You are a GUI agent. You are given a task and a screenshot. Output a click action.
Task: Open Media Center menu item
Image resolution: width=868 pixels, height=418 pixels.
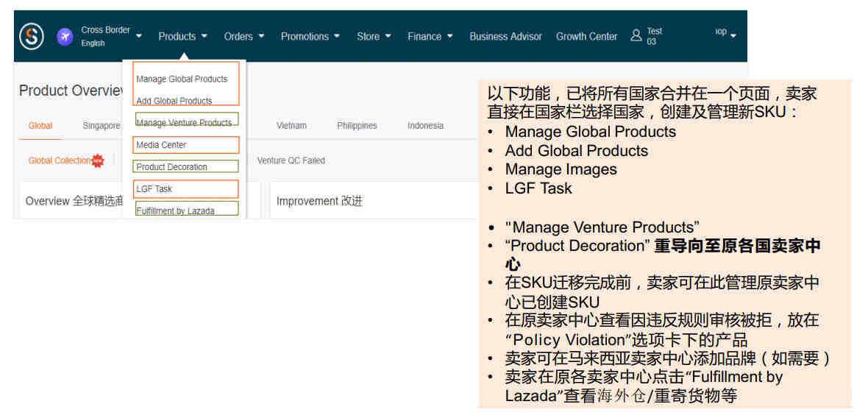162,145
